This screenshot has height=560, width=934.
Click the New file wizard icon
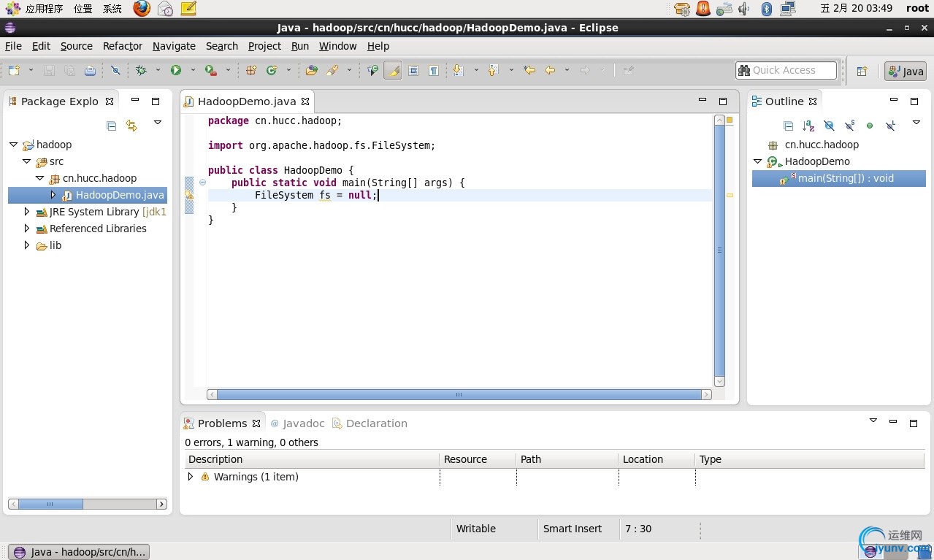[x=14, y=70]
